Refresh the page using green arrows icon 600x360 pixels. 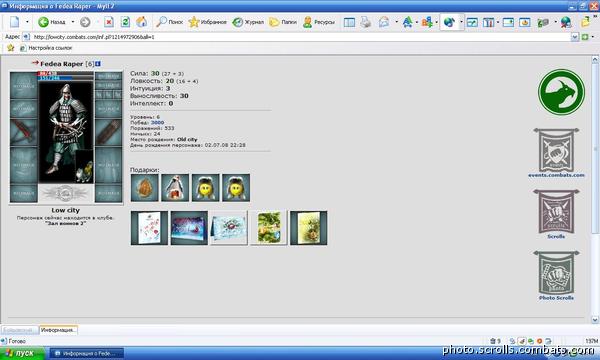(x=125, y=22)
